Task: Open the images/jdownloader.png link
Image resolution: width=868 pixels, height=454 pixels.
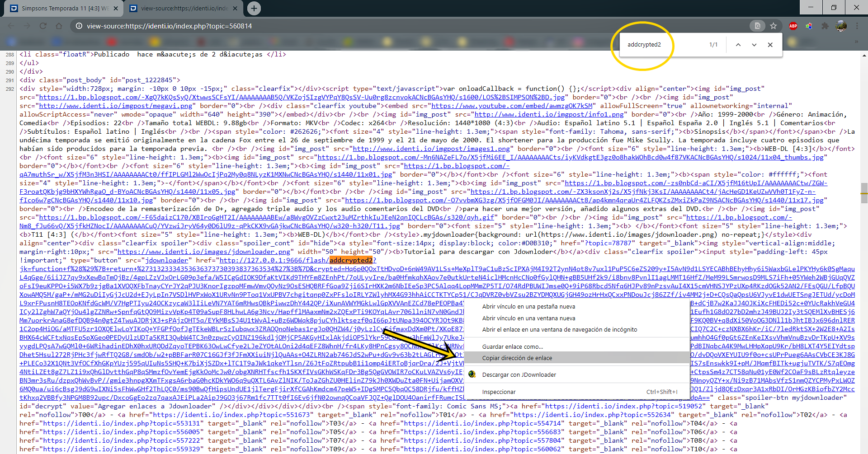Action: [x=204, y=252]
